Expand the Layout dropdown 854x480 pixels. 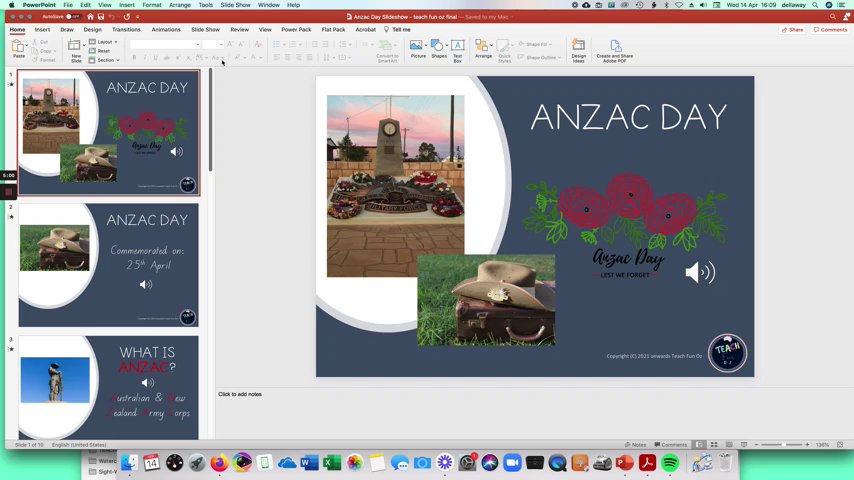105,42
